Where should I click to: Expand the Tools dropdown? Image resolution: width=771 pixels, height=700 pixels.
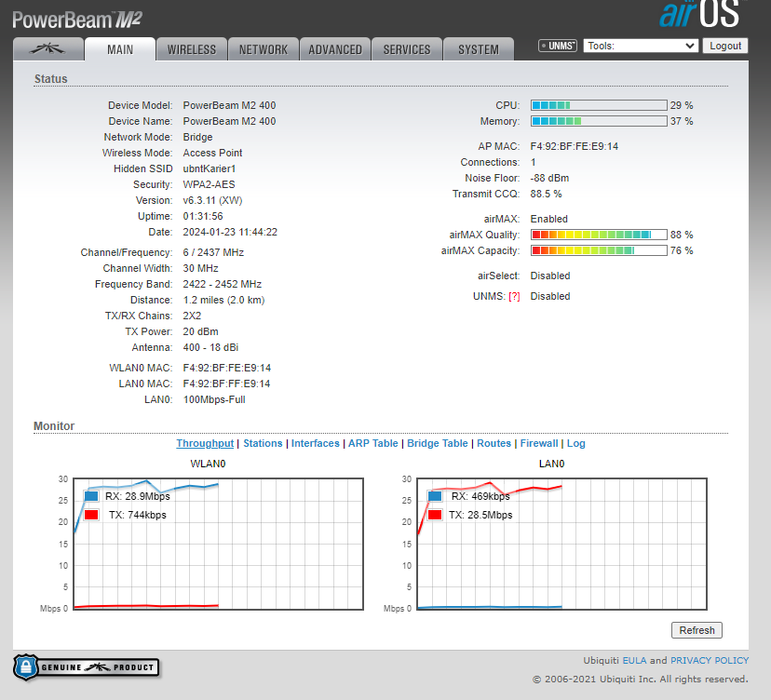coord(641,46)
